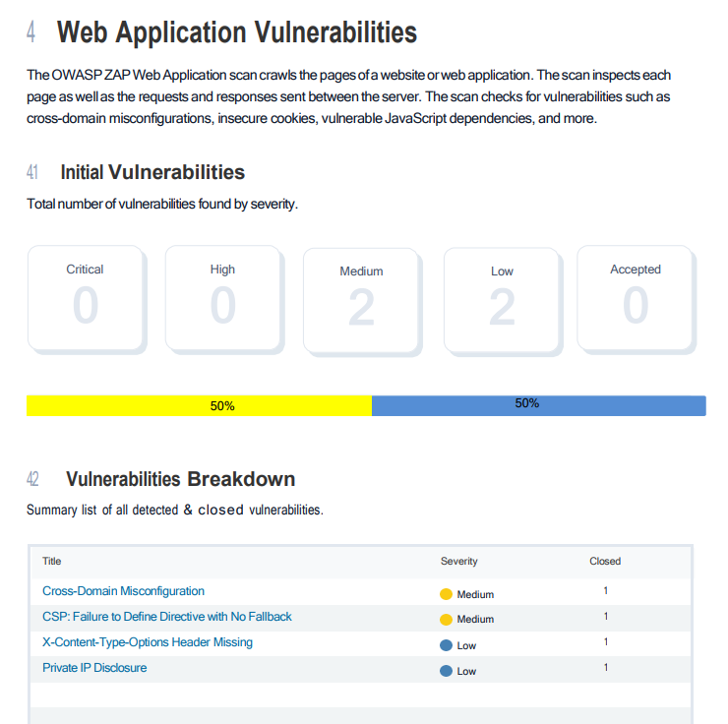Click the Severity column header
Screen dimensions: 728x724
click(458, 561)
